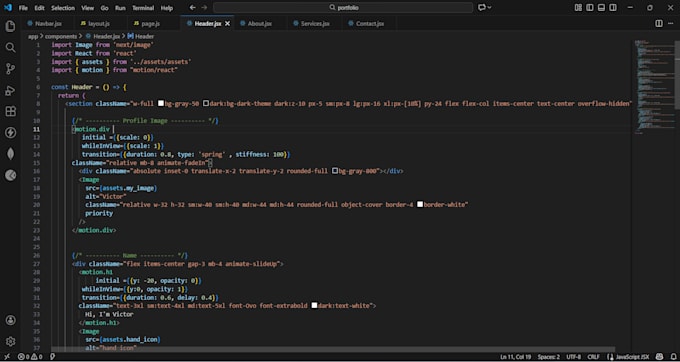The height and width of the screenshot is (362, 680).
Task: Open the Copilot chat icon
Action: pos(481,7)
